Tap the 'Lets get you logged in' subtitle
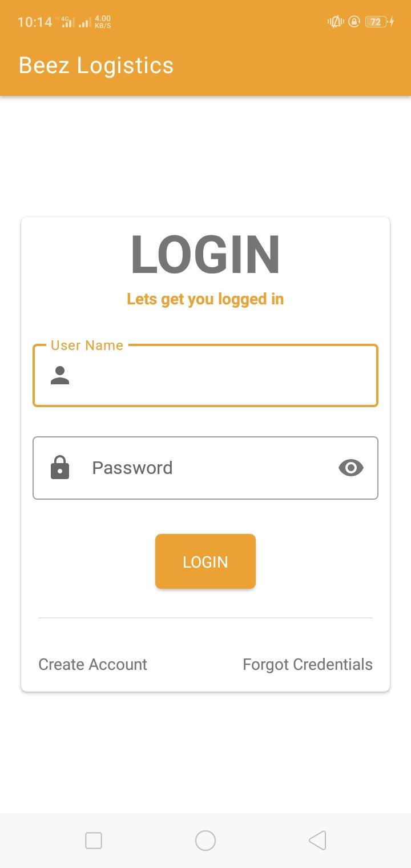Viewport: 411px width, 868px height. (205, 299)
